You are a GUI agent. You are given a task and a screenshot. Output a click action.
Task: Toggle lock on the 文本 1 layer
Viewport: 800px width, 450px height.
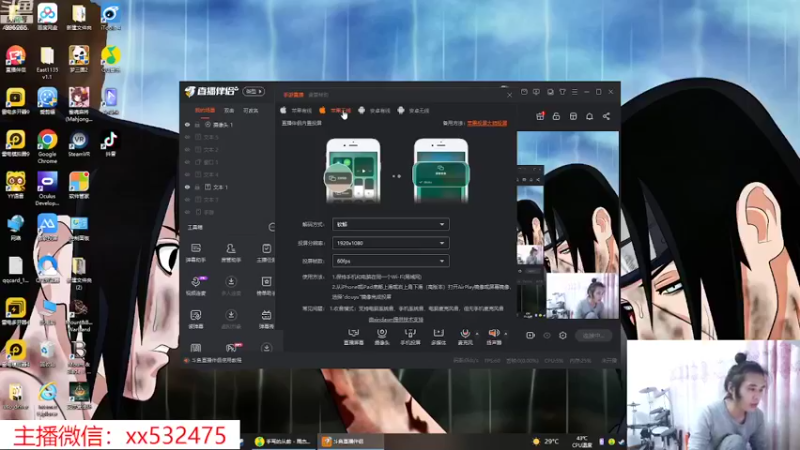click(x=197, y=187)
